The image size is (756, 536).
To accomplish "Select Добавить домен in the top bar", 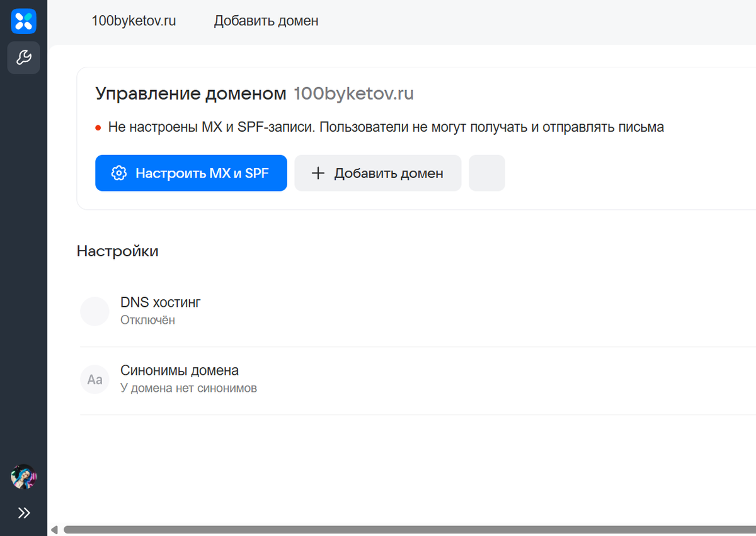I will [x=266, y=21].
